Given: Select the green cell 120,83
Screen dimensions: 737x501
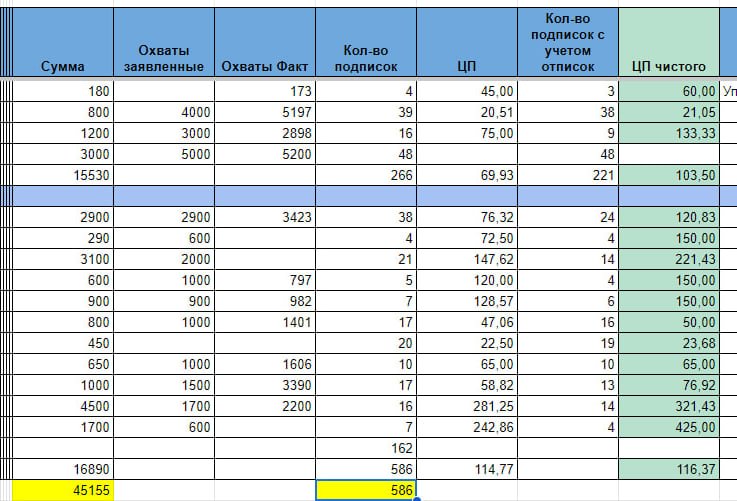Looking at the screenshot, I should (x=669, y=217).
